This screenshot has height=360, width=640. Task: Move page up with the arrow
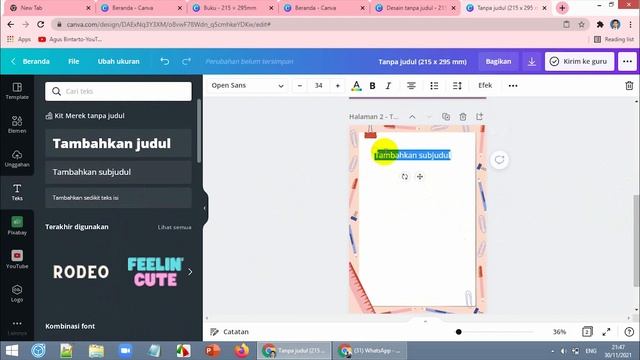pyautogui.click(x=412, y=117)
